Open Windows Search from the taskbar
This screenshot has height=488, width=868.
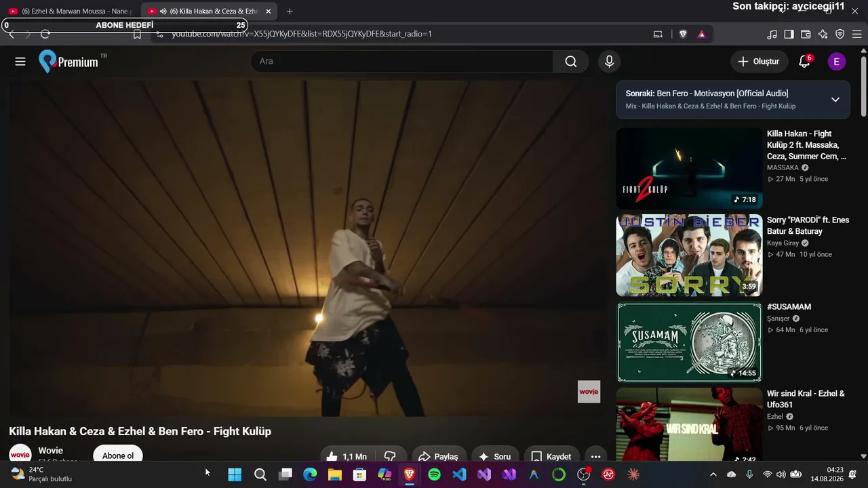pos(260,474)
